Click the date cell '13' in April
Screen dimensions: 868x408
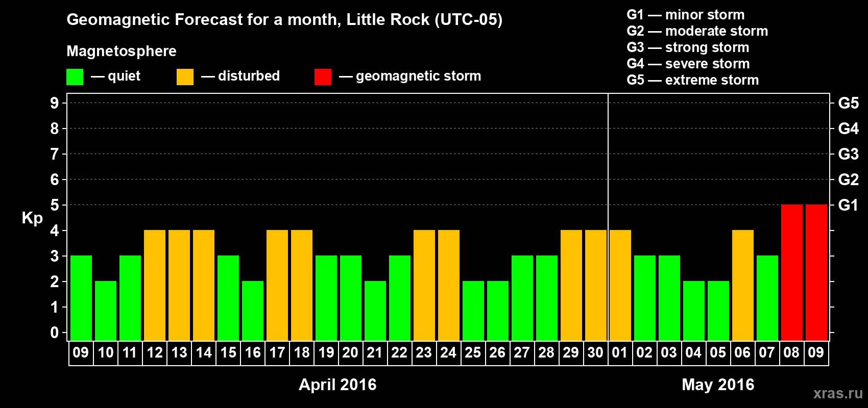click(179, 353)
